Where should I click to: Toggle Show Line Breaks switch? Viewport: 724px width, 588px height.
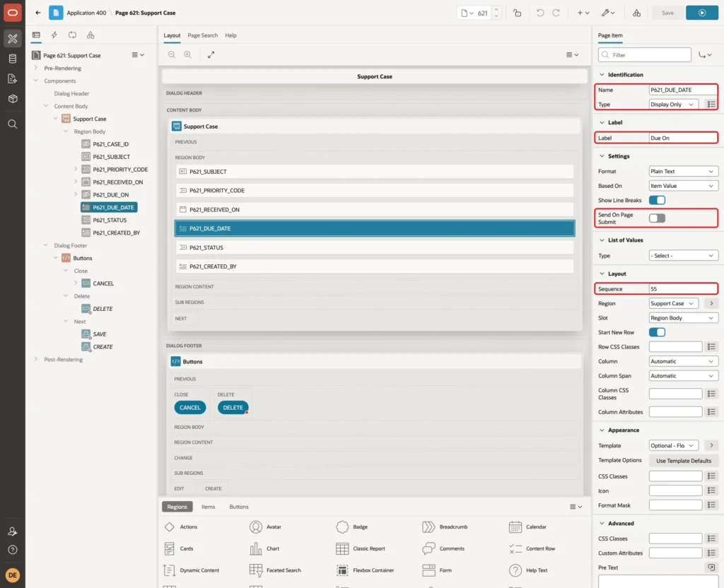pos(657,200)
